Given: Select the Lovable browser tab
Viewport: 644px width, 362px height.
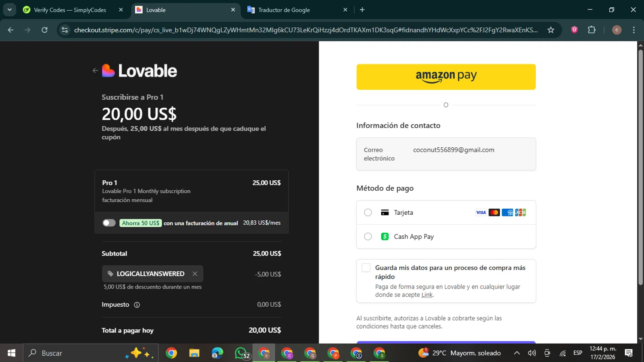Looking at the screenshot, I should [x=185, y=10].
